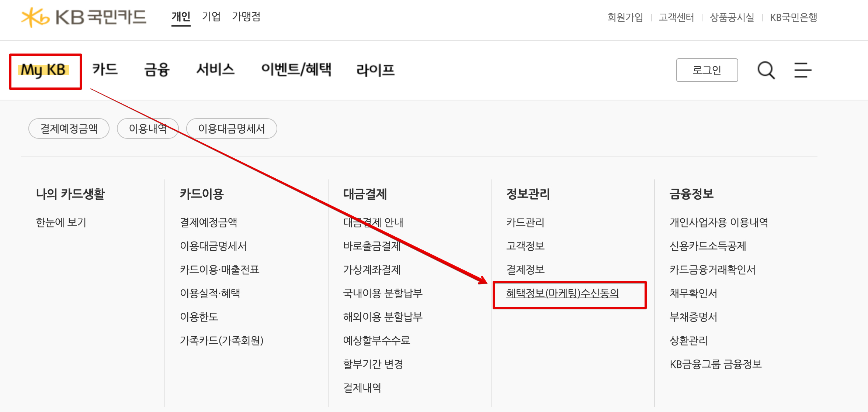The width and height of the screenshot is (868, 412).
Task: Select 가상계좌결제 link
Action: tap(372, 269)
